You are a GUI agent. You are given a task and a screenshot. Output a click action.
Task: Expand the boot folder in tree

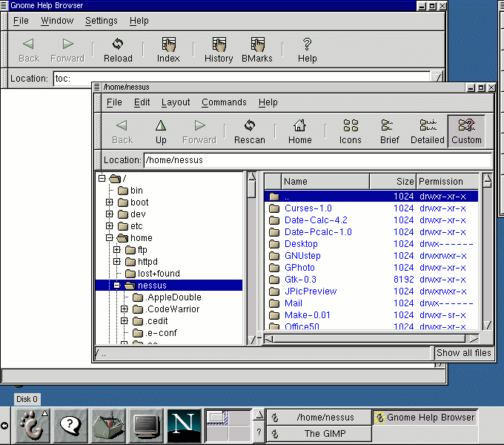110,202
